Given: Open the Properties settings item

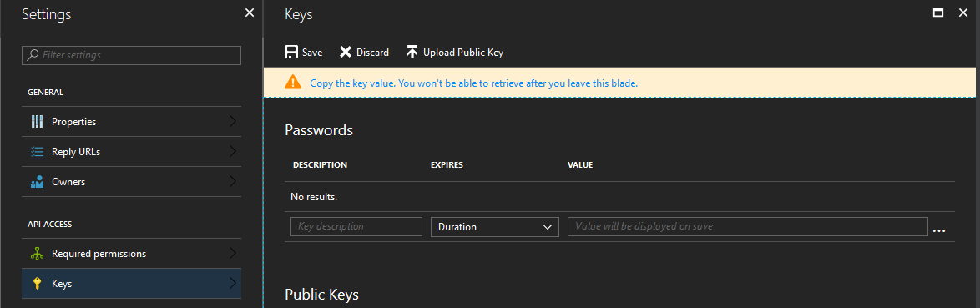Looking at the screenshot, I should 131,121.
